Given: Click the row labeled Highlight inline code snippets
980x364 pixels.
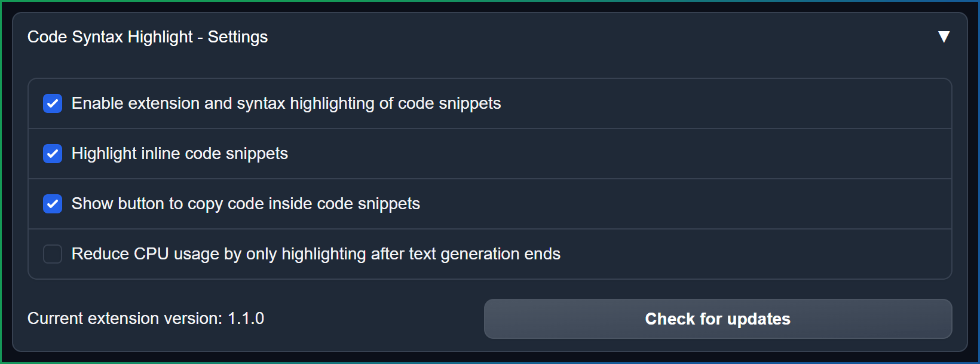Looking at the screenshot, I should click(x=179, y=154).
